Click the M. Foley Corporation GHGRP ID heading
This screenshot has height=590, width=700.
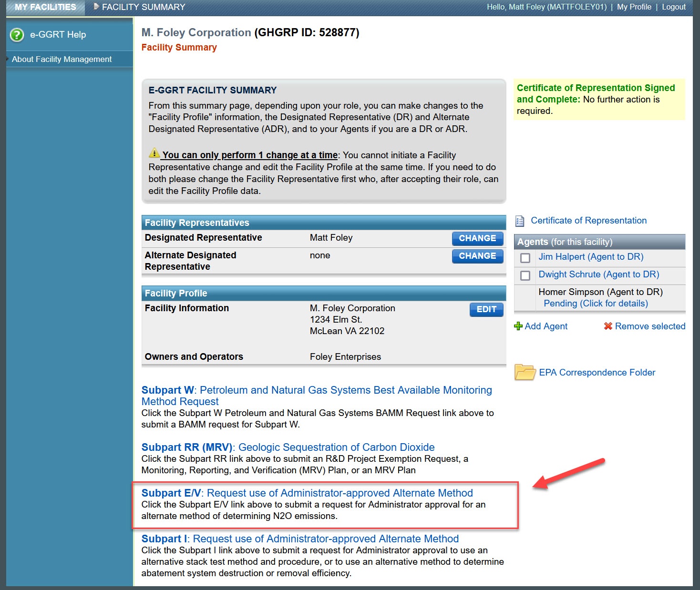[x=250, y=32]
